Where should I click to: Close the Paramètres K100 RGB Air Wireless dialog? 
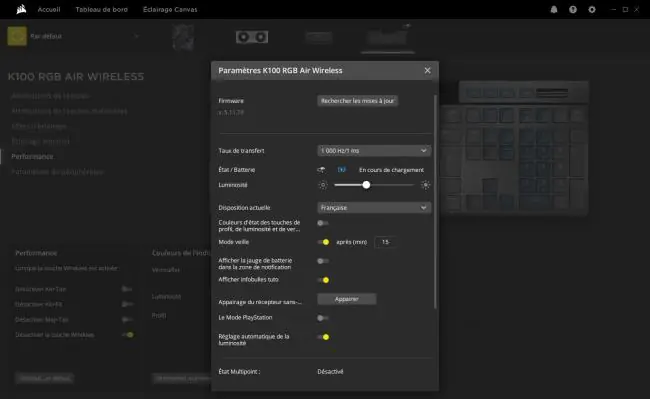point(427,70)
